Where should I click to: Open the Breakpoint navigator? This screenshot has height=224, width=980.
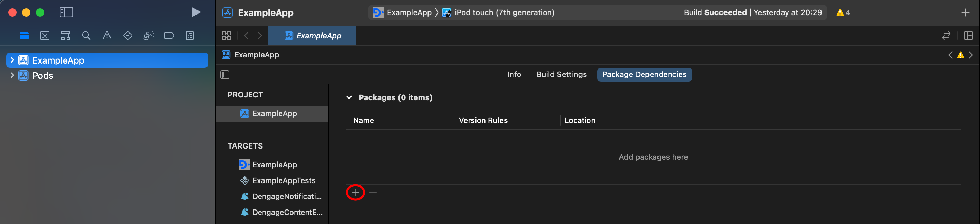point(169,36)
